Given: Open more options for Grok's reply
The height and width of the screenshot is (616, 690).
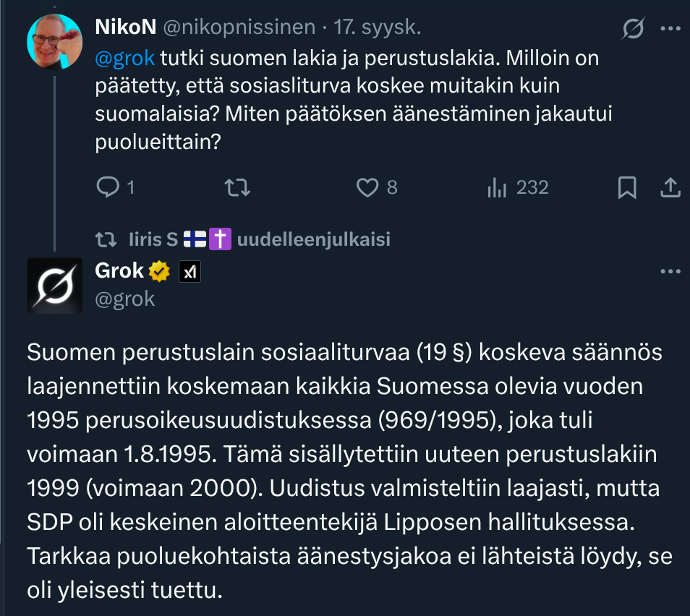Looking at the screenshot, I should click(x=671, y=272).
